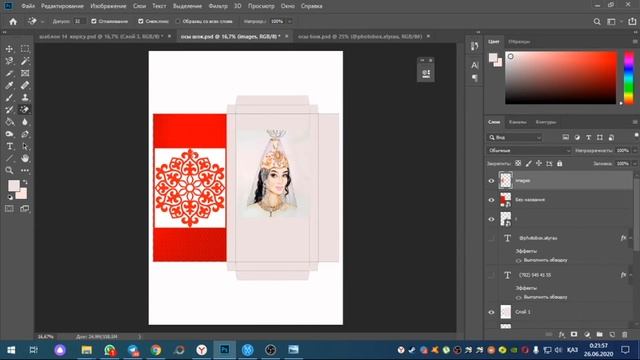Screen dimensions: 640x360
Task: Select the Clone Stamp tool
Action: point(25,98)
